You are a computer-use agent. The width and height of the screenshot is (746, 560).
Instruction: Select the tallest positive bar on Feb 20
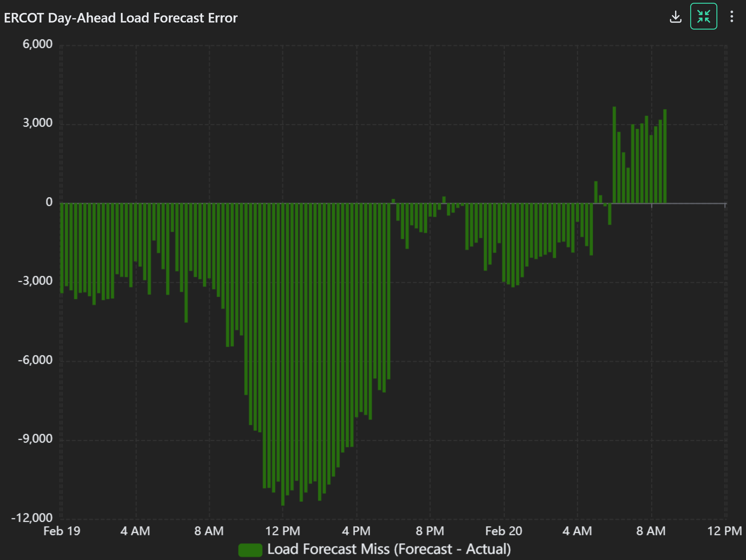614,155
